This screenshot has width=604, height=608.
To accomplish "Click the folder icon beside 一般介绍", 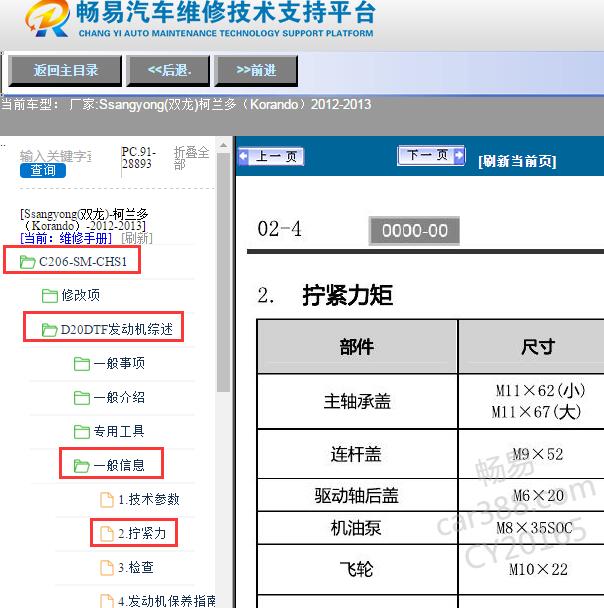I will (x=82, y=398).
